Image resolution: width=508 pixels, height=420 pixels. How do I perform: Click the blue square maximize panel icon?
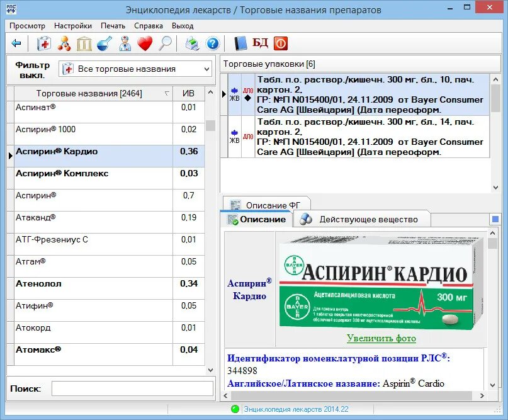(x=495, y=219)
